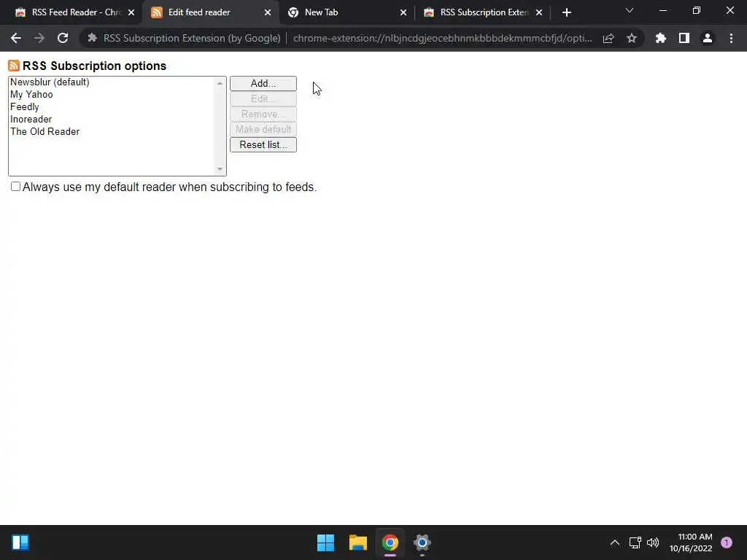Open File Explorer from the taskbar
This screenshot has width=747, height=560.
tap(357, 542)
